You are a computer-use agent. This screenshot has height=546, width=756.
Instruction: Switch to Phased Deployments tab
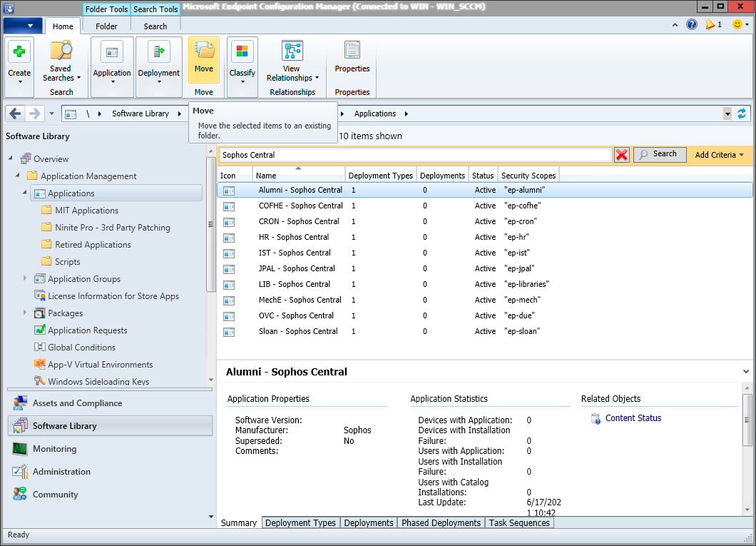click(x=441, y=523)
